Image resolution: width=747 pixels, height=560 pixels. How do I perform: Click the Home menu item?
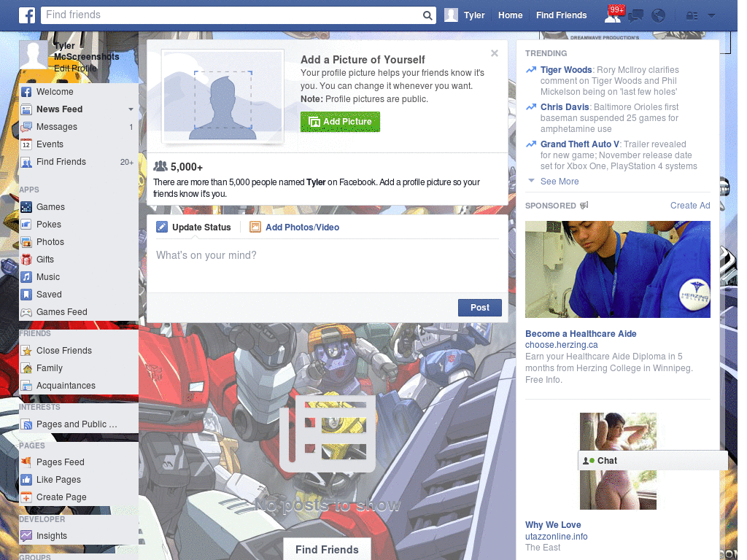(510, 15)
